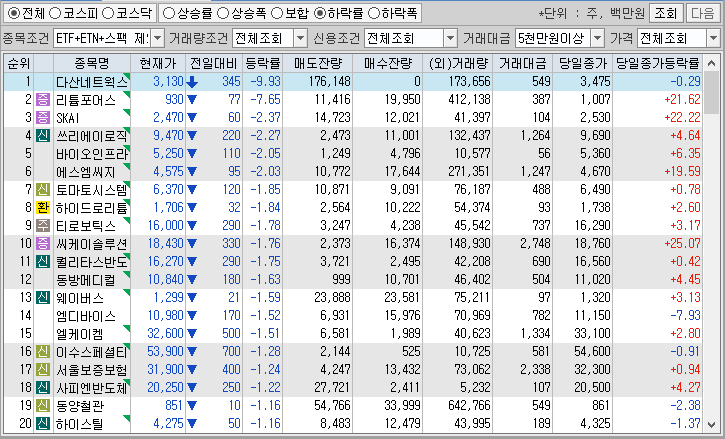Screen dimensions: 725x439
Task: Select the 코스닥 radio button
Action: [108, 13]
